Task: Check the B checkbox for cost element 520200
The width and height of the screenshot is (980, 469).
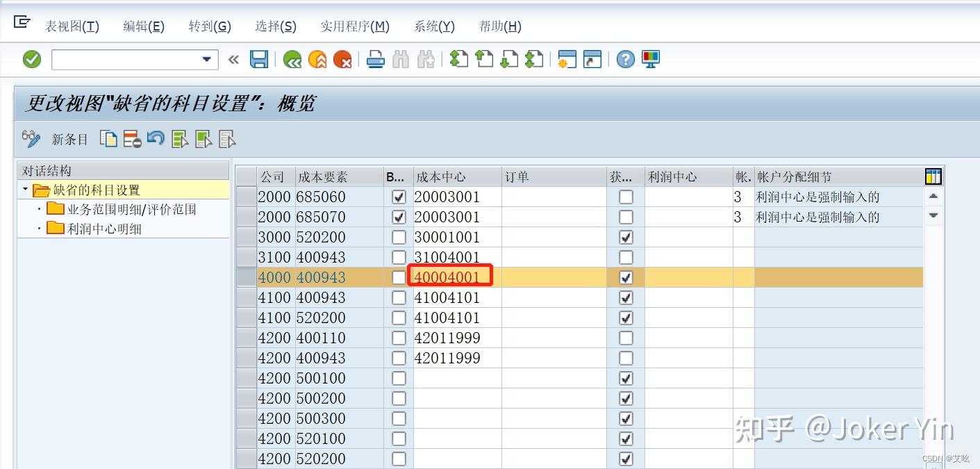Action: click(399, 237)
